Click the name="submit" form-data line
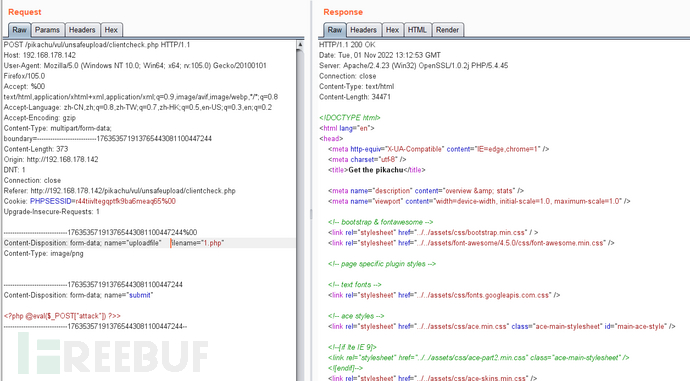Viewport: 690px width, 381px height. click(78, 295)
